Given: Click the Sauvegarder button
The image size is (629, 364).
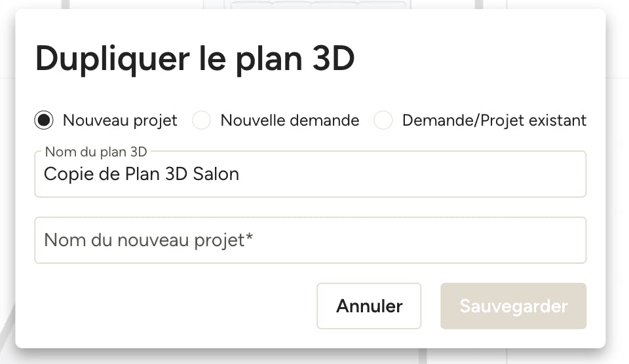Looking at the screenshot, I should pyautogui.click(x=514, y=306).
